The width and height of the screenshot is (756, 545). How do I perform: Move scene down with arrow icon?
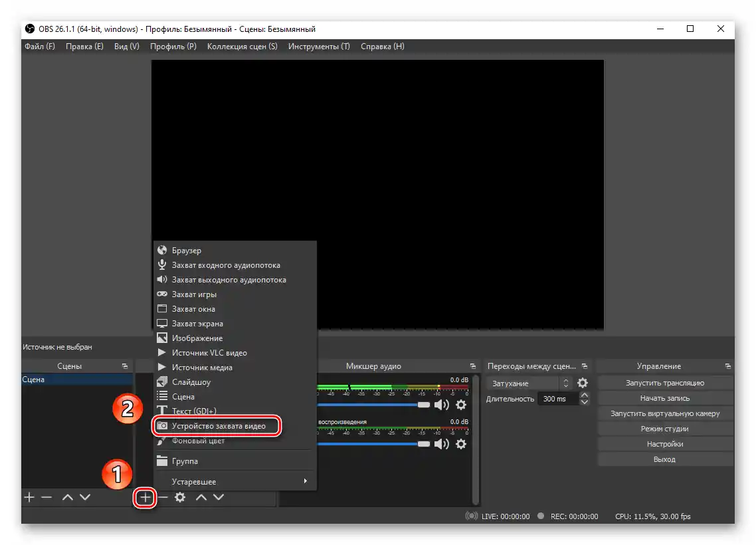tap(85, 497)
